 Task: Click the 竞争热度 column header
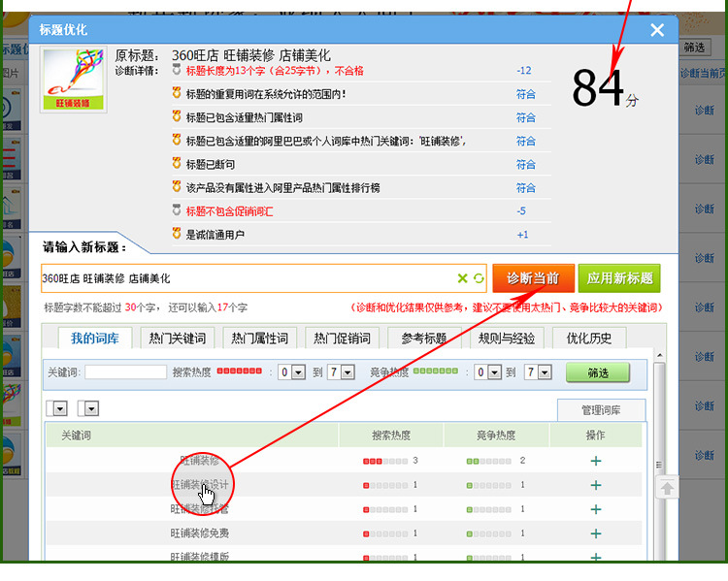click(x=496, y=436)
